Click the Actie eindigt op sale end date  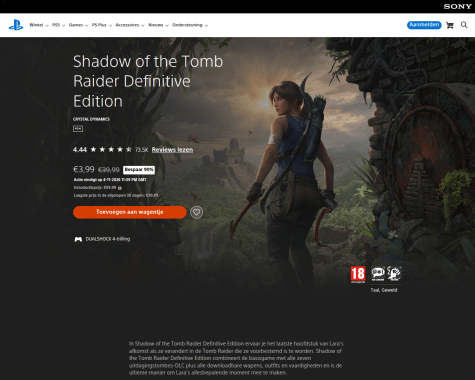point(110,180)
